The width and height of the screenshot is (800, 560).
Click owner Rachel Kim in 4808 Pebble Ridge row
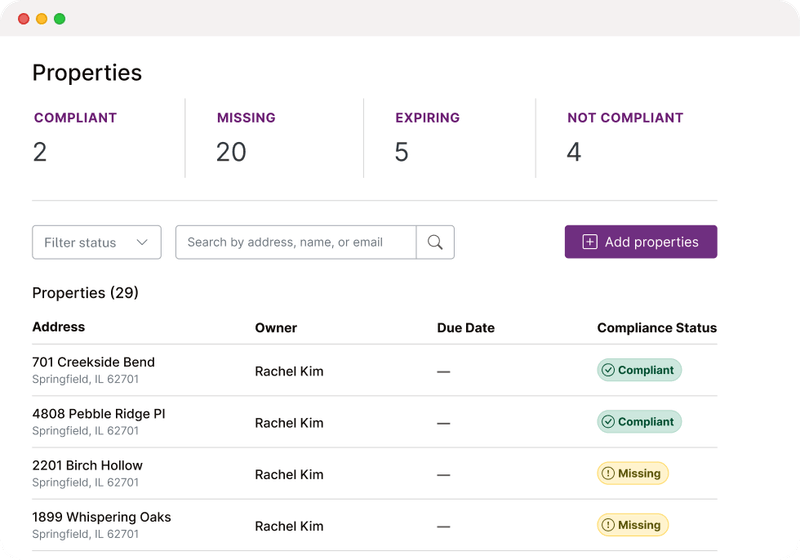click(x=289, y=423)
